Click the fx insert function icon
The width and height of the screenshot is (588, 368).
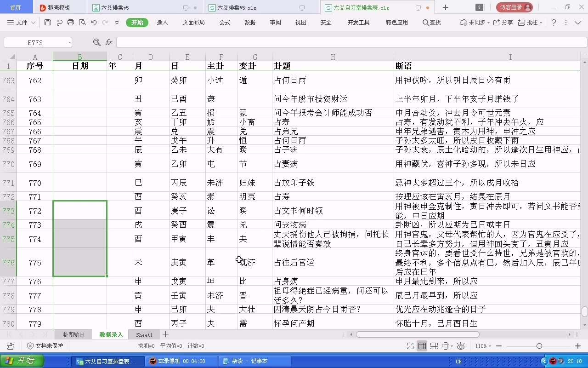pyautogui.click(x=109, y=42)
